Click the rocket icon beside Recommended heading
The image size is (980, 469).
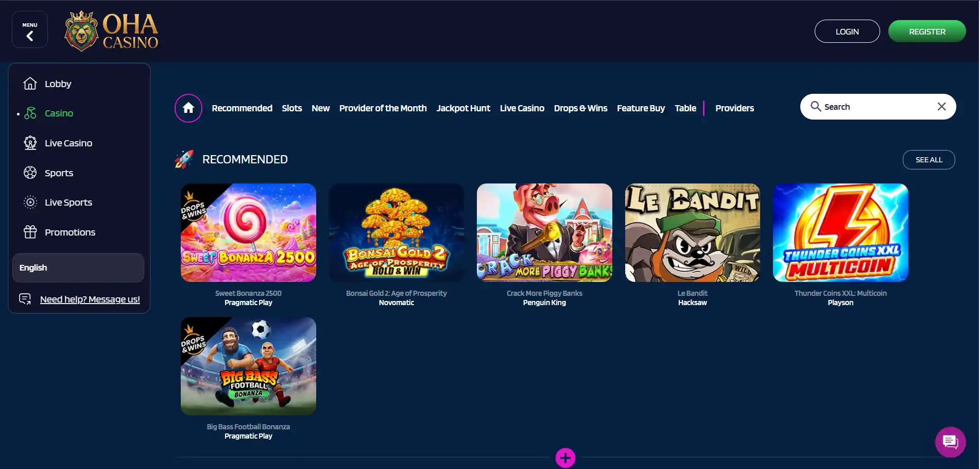(x=184, y=159)
